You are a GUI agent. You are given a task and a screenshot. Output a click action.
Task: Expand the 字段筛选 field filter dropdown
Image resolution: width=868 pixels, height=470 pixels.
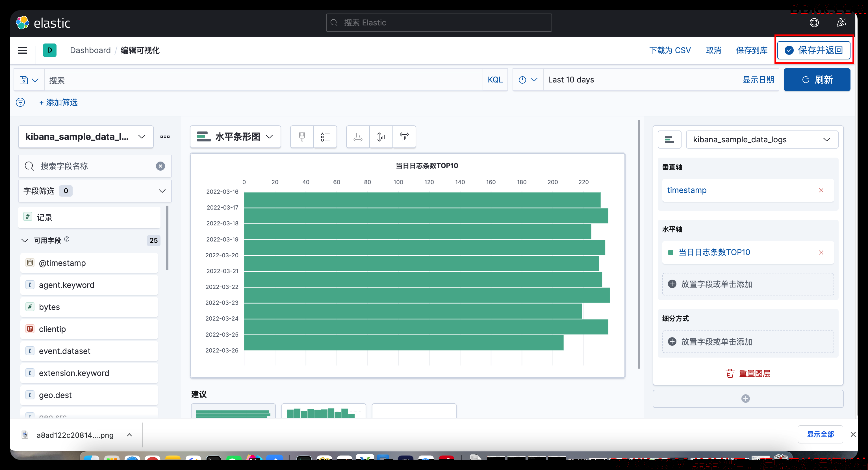tap(95, 191)
